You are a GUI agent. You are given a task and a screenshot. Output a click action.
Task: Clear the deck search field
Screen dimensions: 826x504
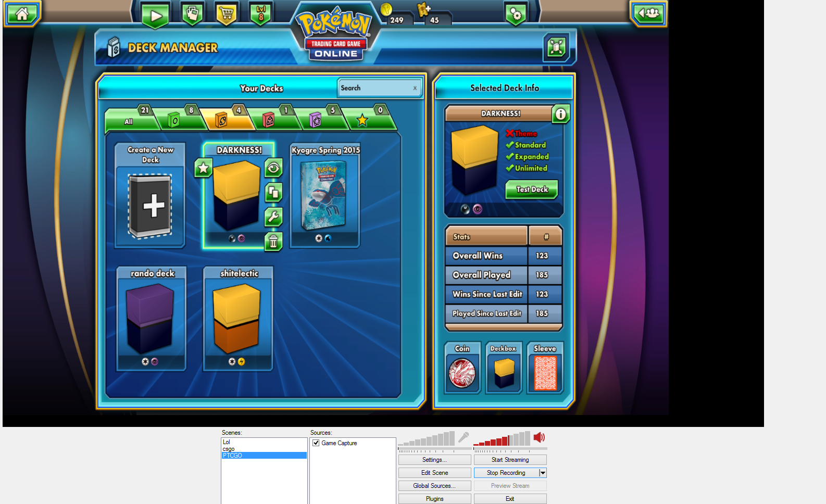(415, 88)
